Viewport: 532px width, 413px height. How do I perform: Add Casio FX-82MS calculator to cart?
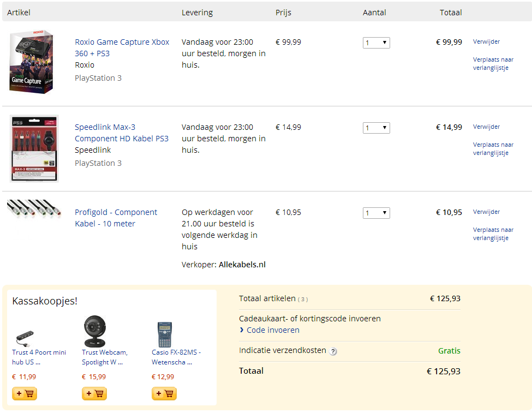click(164, 394)
